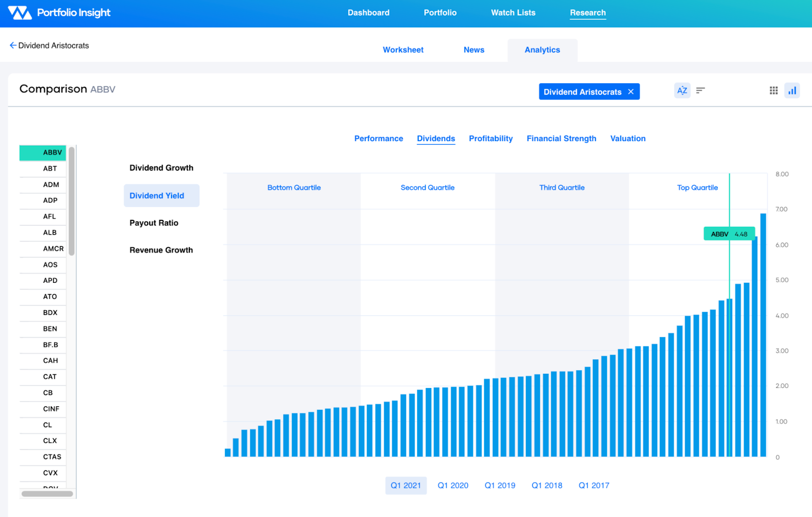Select BDX in the ticker list
This screenshot has height=517, width=812.
(43, 313)
